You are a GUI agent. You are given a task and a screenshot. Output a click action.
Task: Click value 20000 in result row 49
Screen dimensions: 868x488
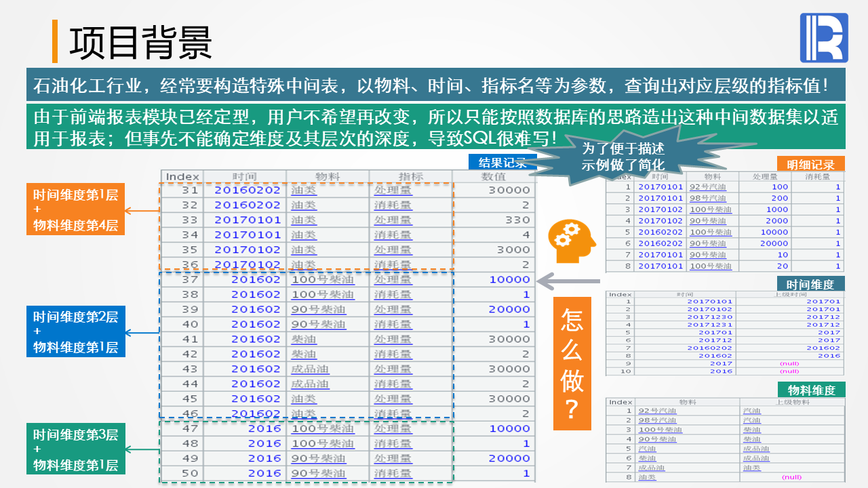click(x=509, y=459)
